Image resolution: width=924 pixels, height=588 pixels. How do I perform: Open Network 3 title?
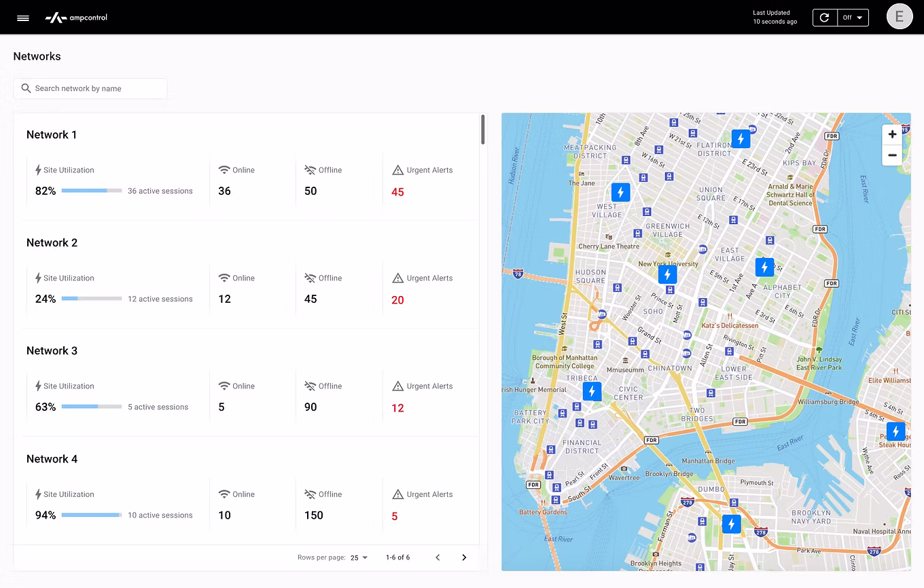click(x=52, y=350)
